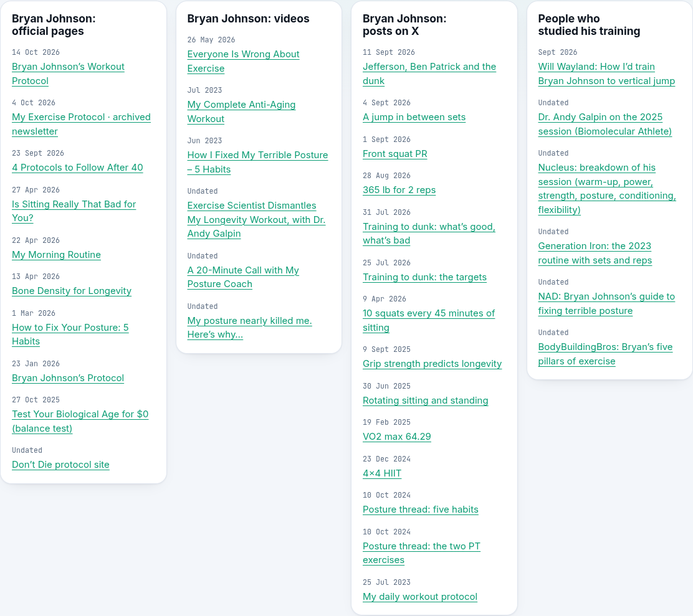
Task: Open How I Fixed My Terrible Posture video
Action: pyautogui.click(x=257, y=162)
